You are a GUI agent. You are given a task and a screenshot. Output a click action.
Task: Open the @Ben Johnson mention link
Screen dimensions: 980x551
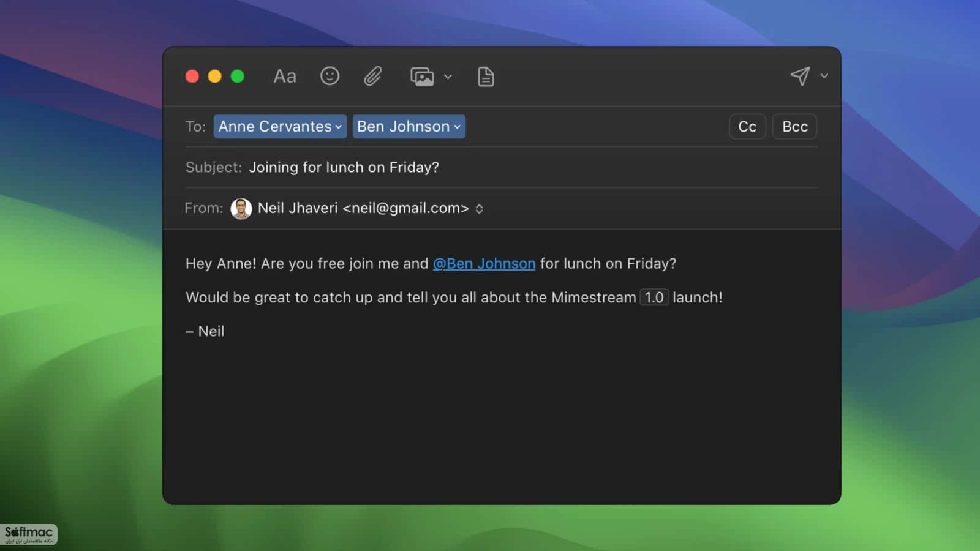pos(484,263)
